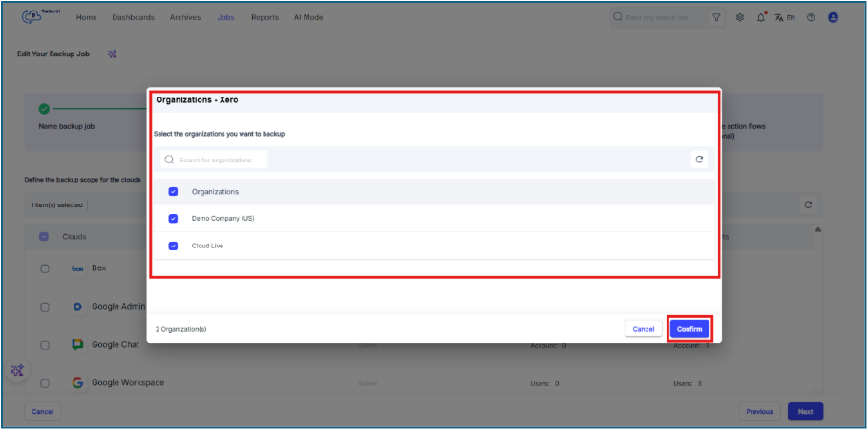Click the Organizations - Xero dialog title
Viewport: 868px width, 430px height.
tap(197, 101)
